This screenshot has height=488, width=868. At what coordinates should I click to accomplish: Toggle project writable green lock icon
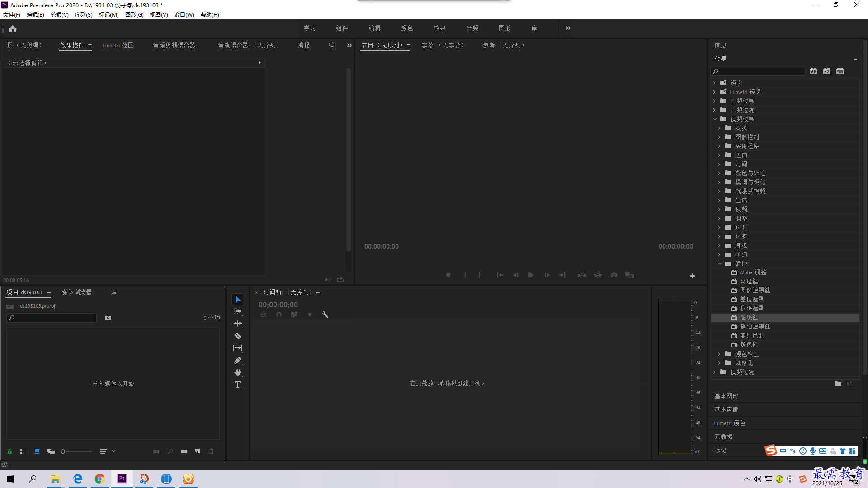coord(9,451)
